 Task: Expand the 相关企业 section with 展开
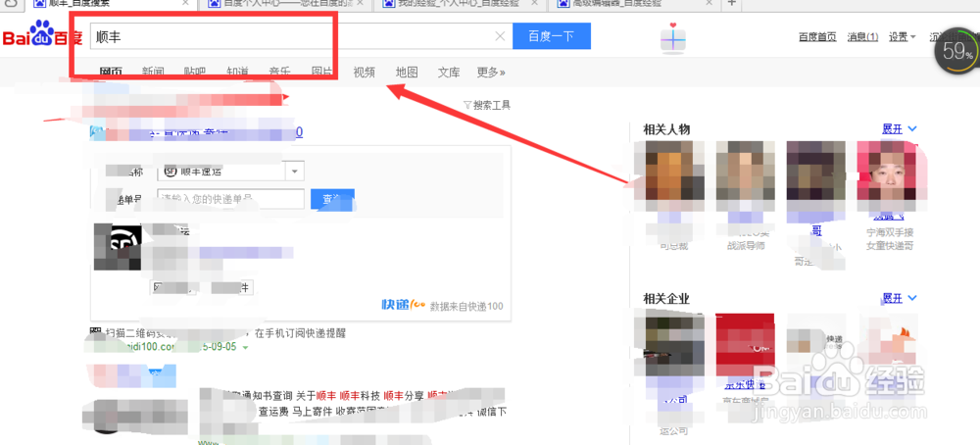pyautogui.click(x=900, y=298)
